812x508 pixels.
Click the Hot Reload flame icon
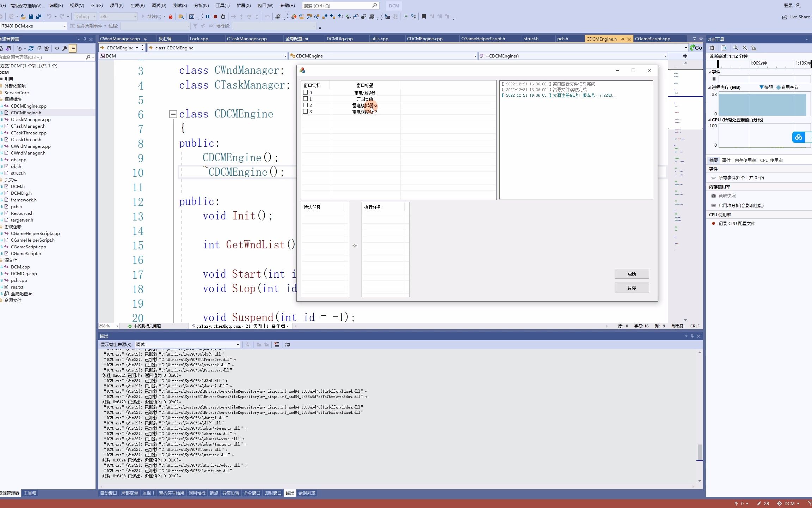point(171,17)
